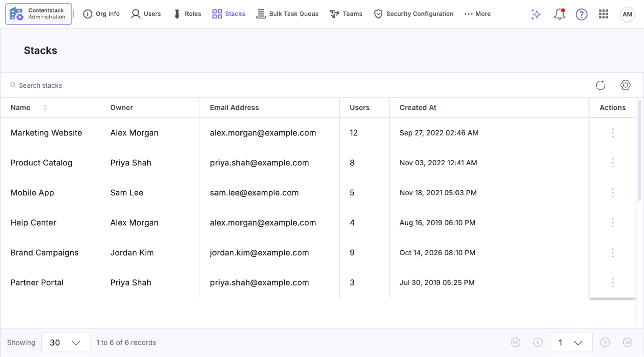Open Security Configuration tab
Image resolution: width=644 pixels, height=357 pixels.
pos(414,14)
